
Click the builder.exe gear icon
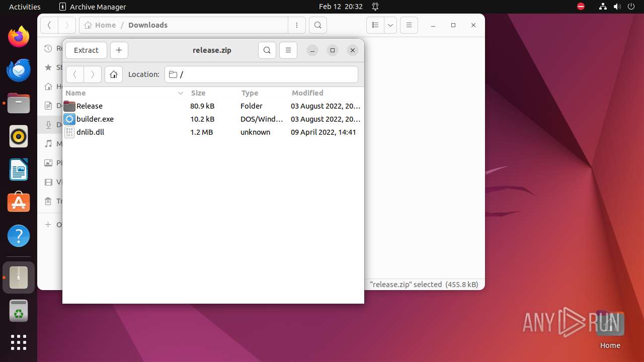point(69,119)
